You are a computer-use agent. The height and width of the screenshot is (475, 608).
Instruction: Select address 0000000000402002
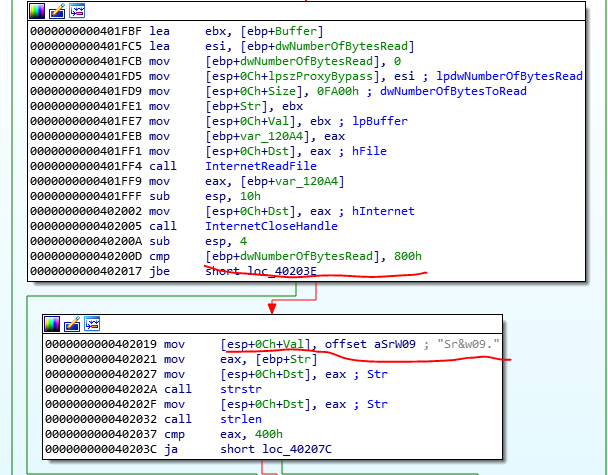[86, 211]
